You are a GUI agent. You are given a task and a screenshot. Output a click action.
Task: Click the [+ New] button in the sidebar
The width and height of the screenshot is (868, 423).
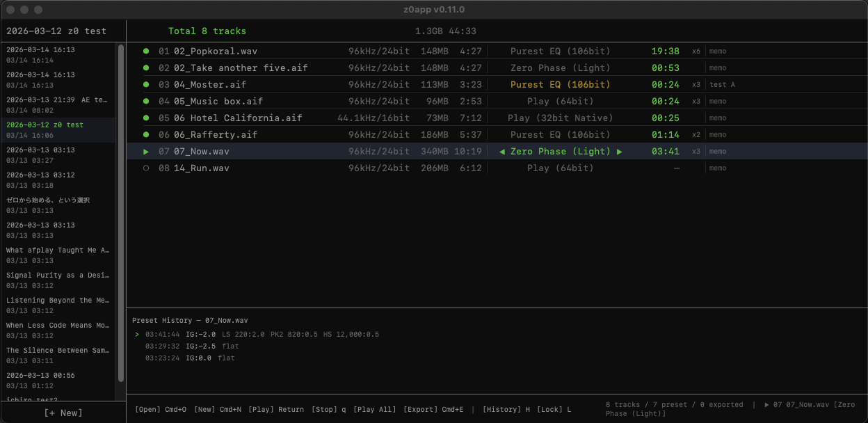(x=62, y=413)
